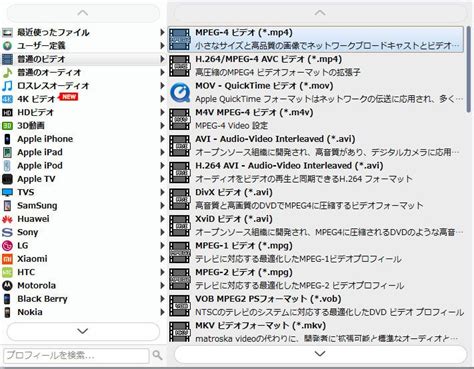Click the Motorola logo icon
This screenshot has width=474, height=369.
tap(7, 286)
